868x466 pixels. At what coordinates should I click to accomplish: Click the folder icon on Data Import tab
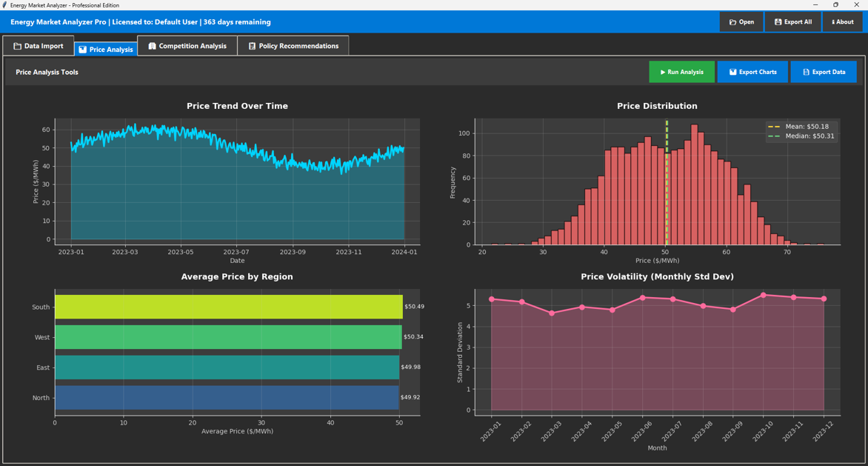tap(17, 46)
